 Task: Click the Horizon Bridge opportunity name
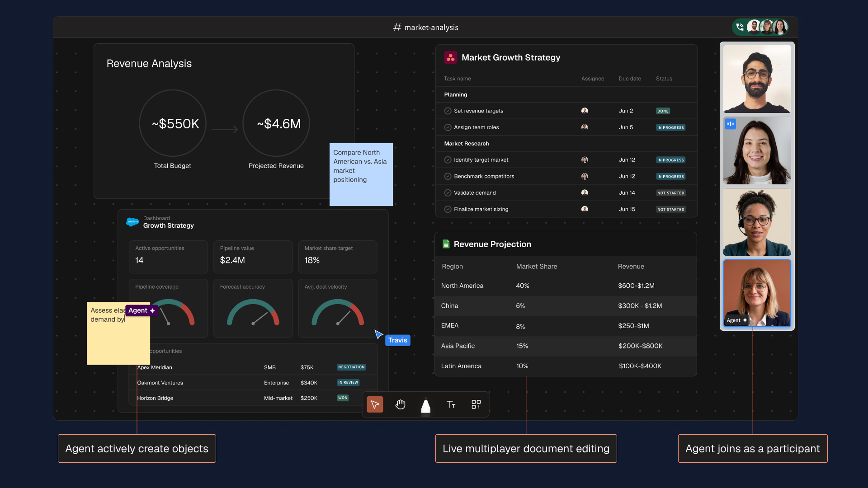155,398
